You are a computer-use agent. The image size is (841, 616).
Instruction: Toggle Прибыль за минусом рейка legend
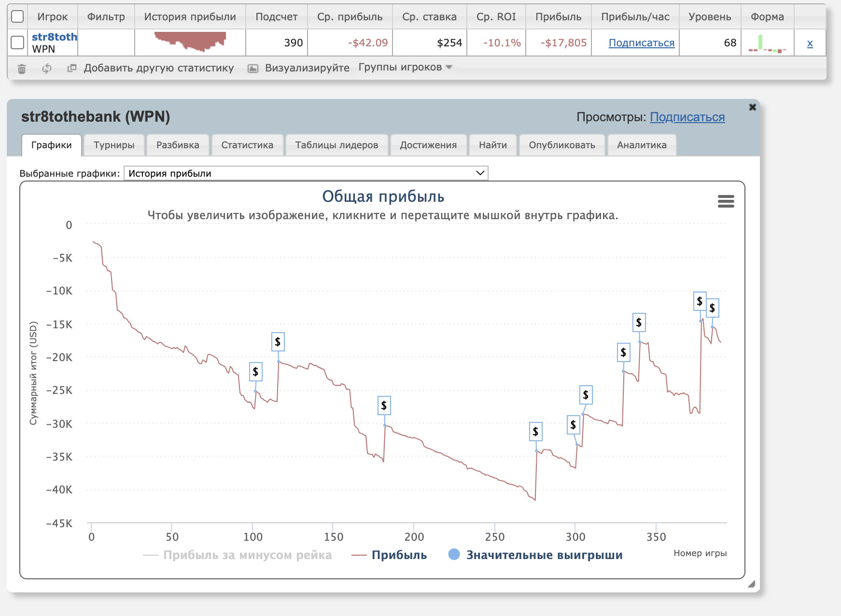pyautogui.click(x=238, y=555)
